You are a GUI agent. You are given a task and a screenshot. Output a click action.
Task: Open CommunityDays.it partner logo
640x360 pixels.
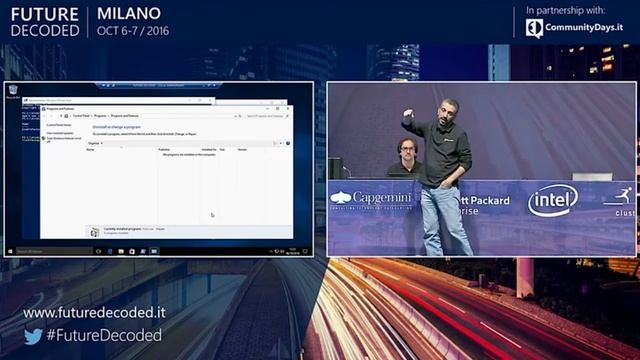pos(574,28)
